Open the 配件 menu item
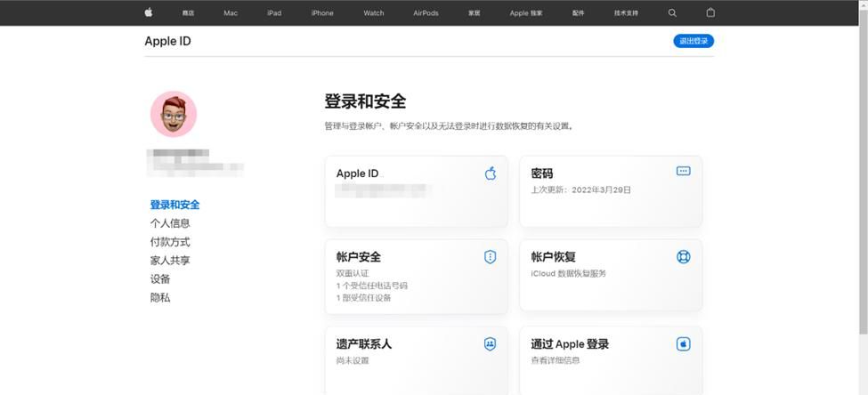The width and height of the screenshot is (868, 395). [x=579, y=13]
